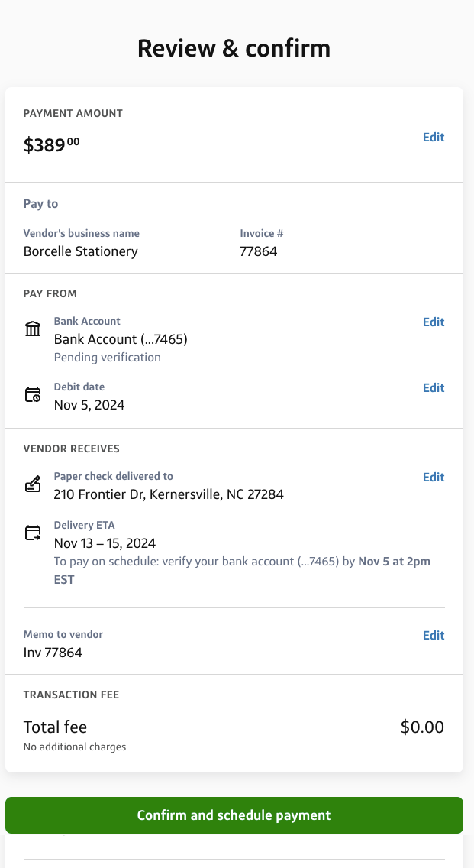Edit the paper check delivery address
Screen dimensions: 474x868
434,477
